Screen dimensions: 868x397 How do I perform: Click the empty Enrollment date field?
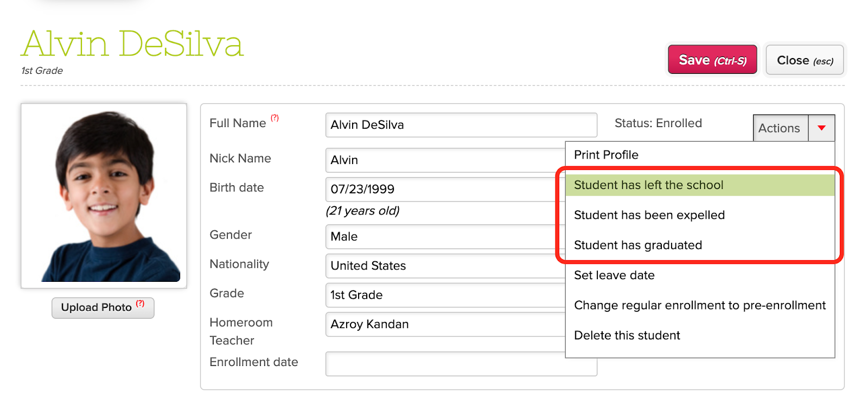461,364
